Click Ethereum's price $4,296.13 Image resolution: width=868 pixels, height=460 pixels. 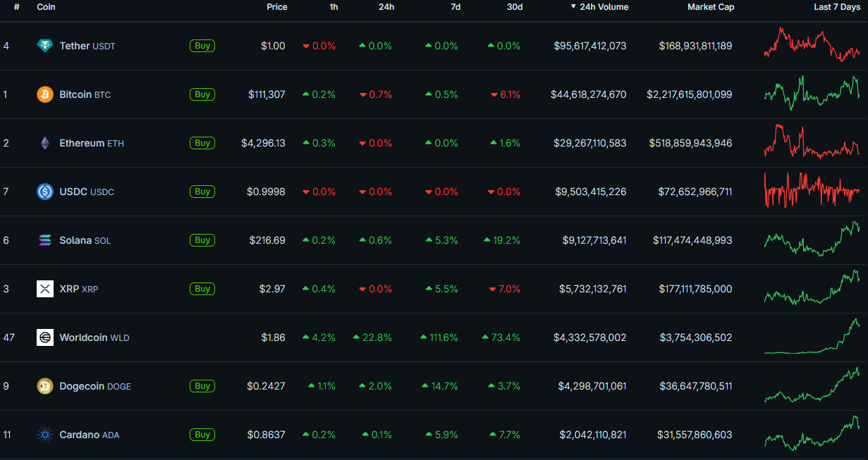[264, 143]
